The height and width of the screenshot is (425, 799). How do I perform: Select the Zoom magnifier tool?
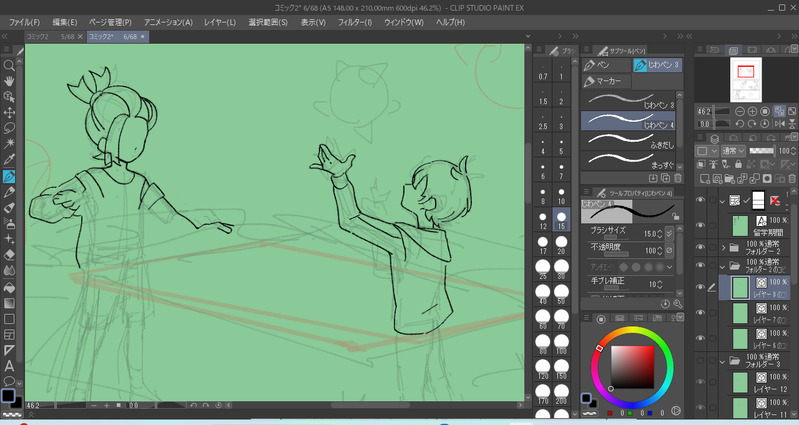(x=9, y=65)
